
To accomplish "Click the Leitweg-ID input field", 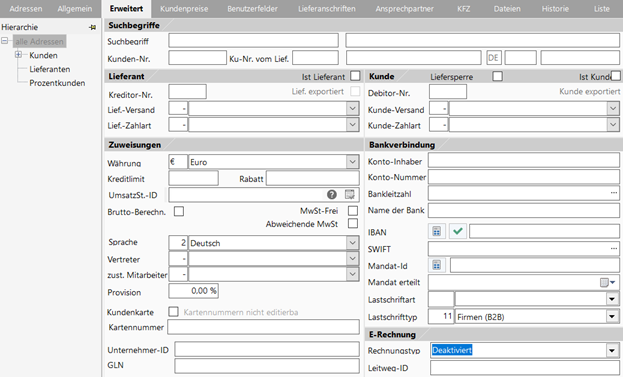I will [524, 367].
